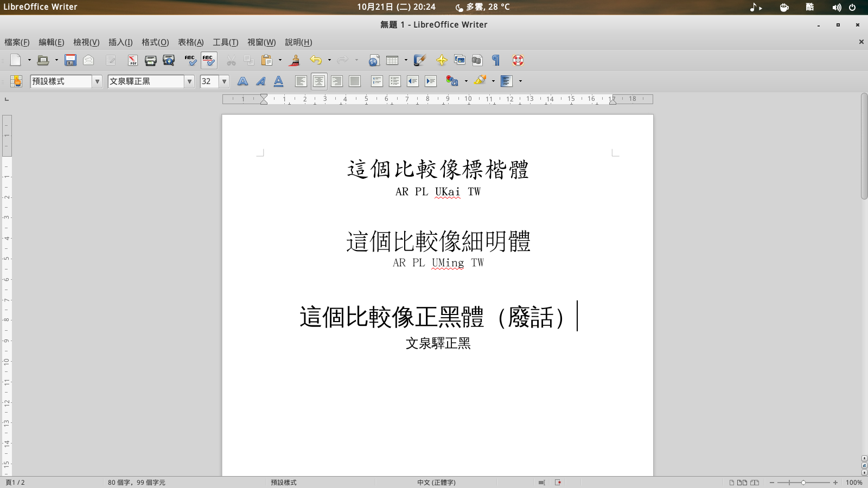Viewport: 868px width, 488px height.
Task: Activate the clone formatting paintbrush
Action: coord(295,60)
